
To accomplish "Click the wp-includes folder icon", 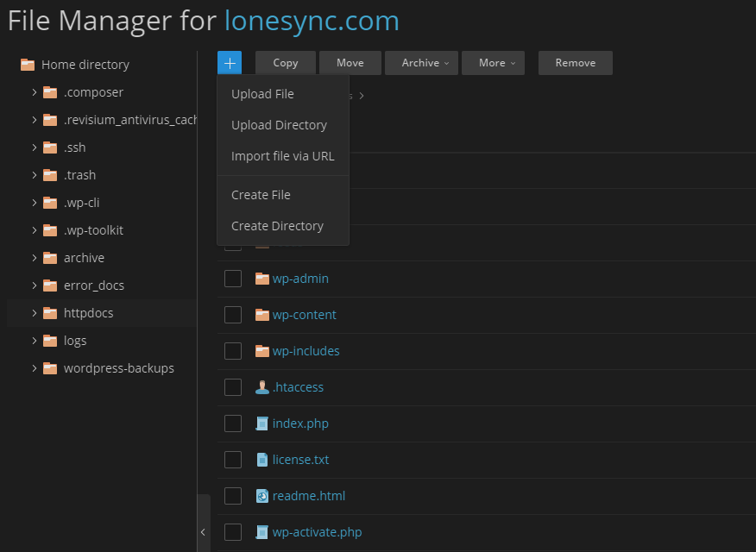I will click(x=260, y=351).
